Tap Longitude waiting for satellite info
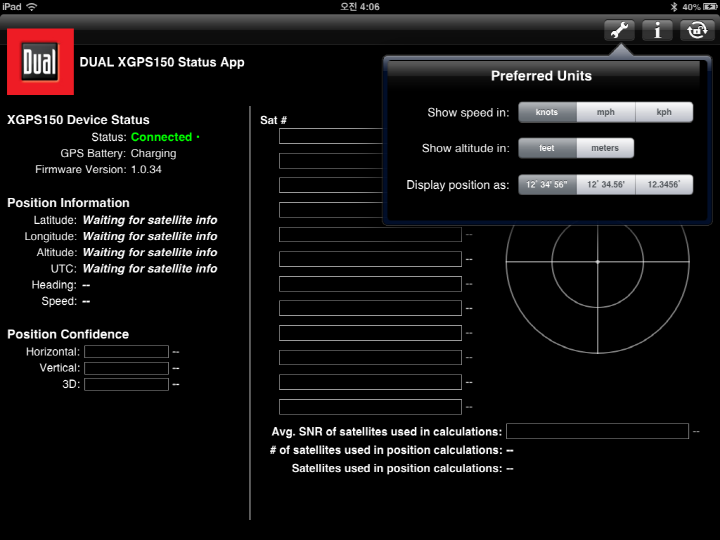The height and width of the screenshot is (540, 720). 150,236
